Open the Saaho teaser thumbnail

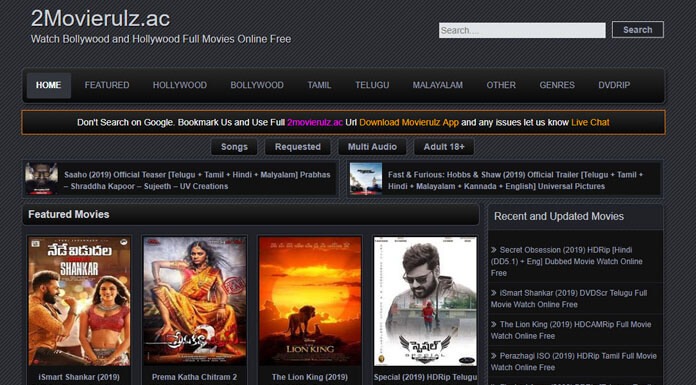(41, 179)
